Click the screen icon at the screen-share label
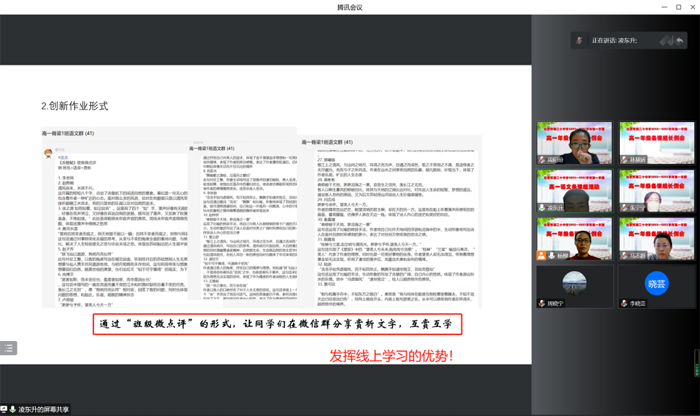Viewport: 700px width, 416px height. (4, 409)
